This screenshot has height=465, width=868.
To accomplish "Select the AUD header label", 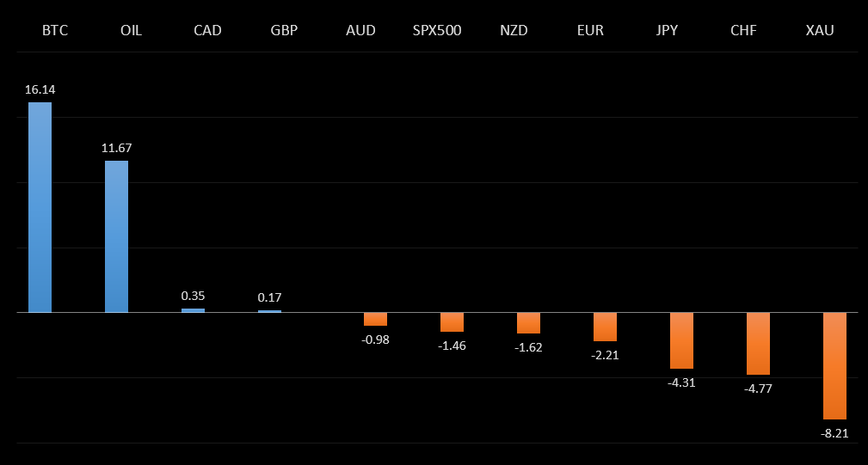I will coord(360,31).
